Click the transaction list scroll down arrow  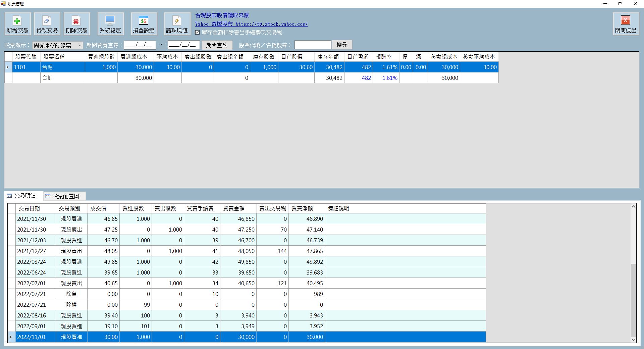click(x=633, y=340)
